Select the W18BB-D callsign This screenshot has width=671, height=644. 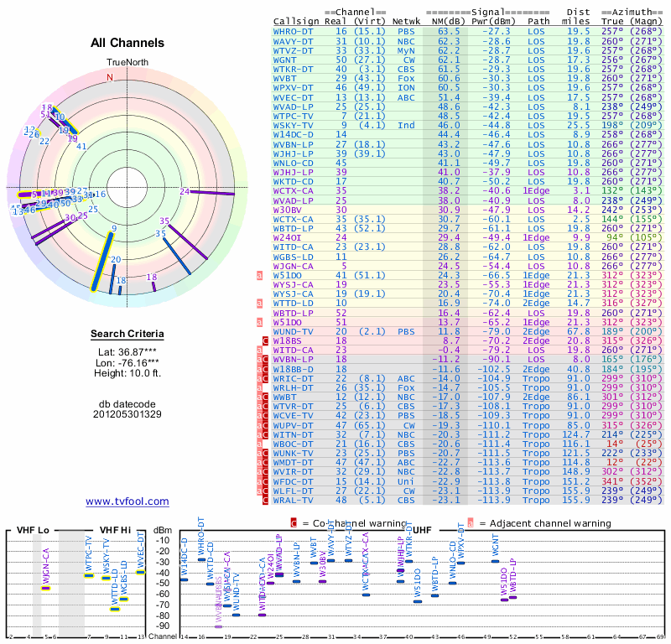click(293, 369)
